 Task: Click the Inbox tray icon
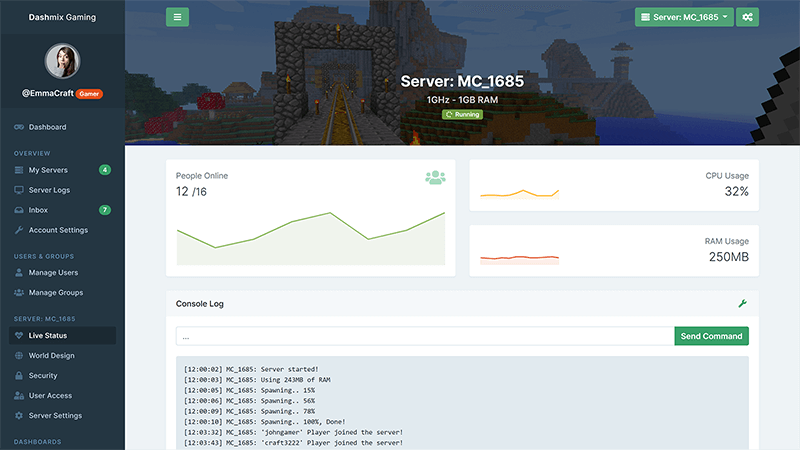[x=19, y=210]
